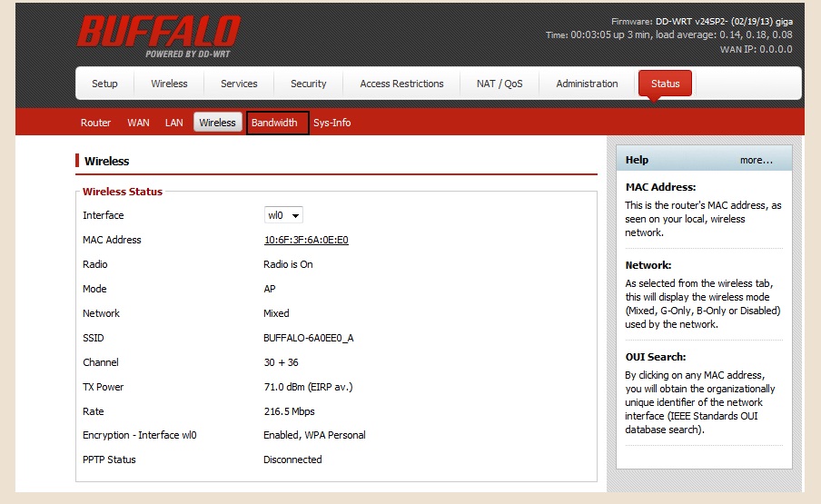Click the OUI Search help heading
821x504 pixels.
pos(655,357)
